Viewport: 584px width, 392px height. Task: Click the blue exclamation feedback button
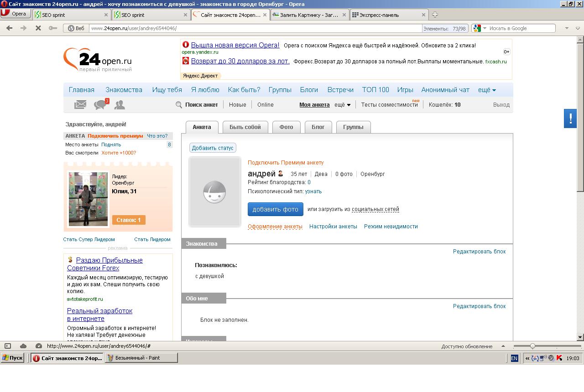tap(570, 119)
